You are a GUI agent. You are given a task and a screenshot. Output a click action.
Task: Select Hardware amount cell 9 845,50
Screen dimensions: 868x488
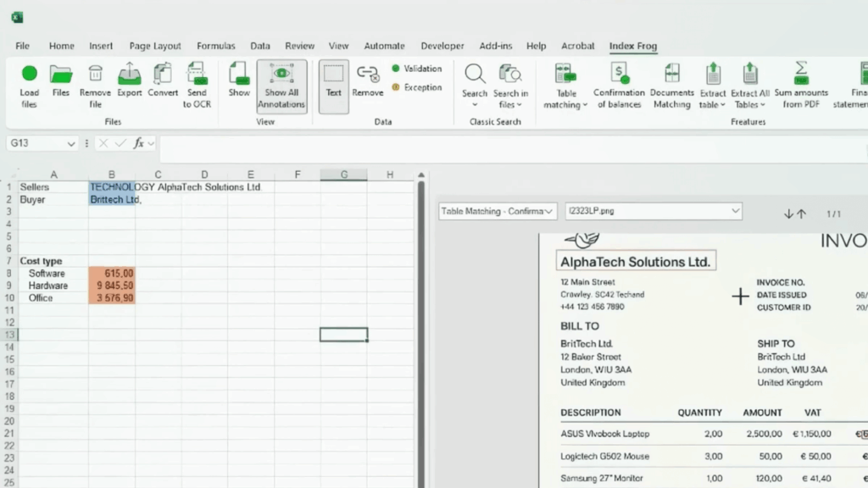pyautogui.click(x=111, y=286)
